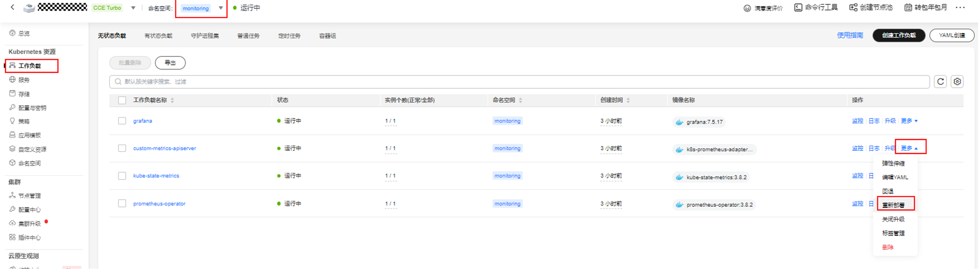Image resolution: width=980 pixels, height=272 pixels.
Task: Open the top-right ellipsis menu
Action: coord(960,7)
